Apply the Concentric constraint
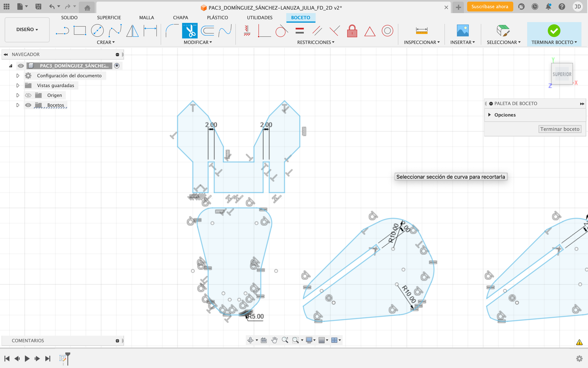The image size is (588, 368). point(387,31)
